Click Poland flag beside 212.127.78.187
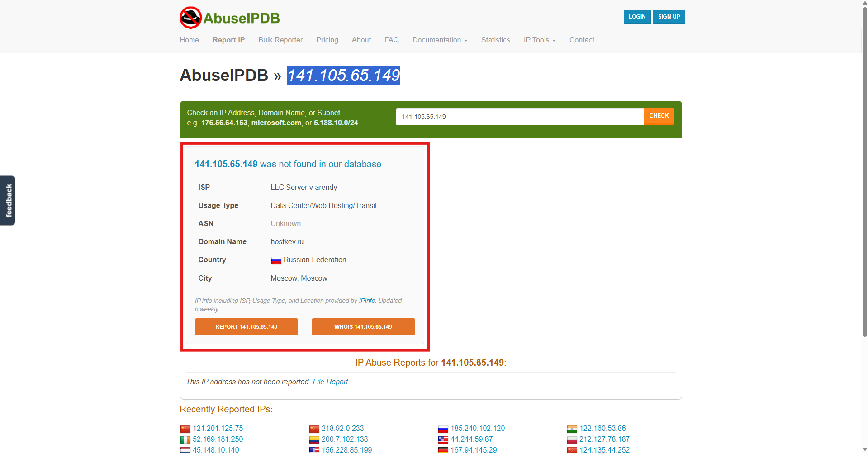The image size is (868, 453). [x=572, y=439]
